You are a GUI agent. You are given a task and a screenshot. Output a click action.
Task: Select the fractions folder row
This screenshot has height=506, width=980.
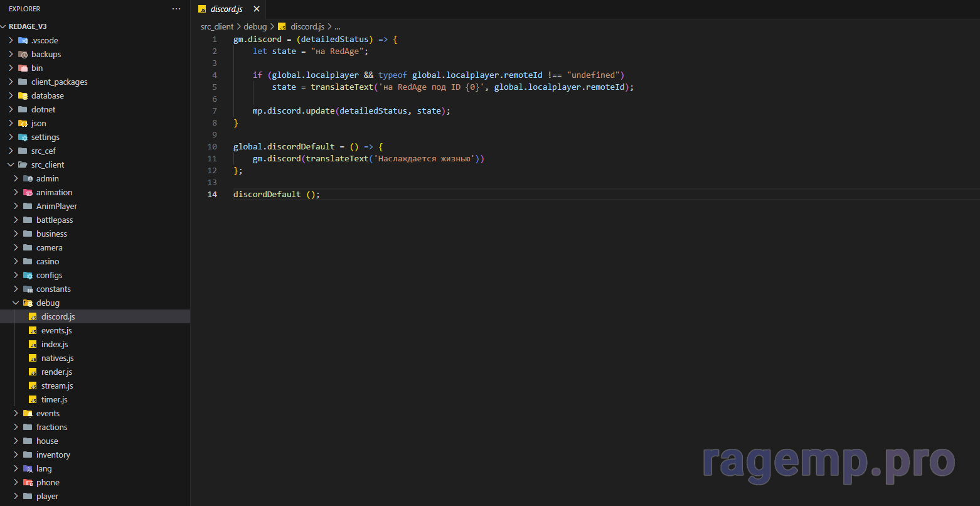(95, 427)
